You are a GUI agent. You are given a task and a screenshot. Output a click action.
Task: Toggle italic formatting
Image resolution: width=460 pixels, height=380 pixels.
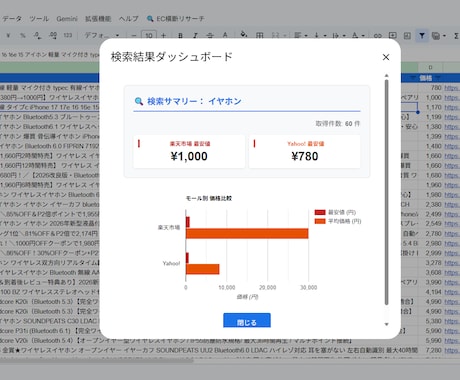pos(195,35)
